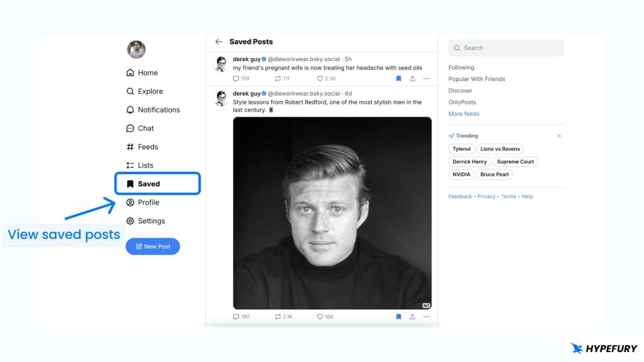Screen dimensions: 644x362
Task: Open the Robert Redford photo
Action: click(332, 213)
